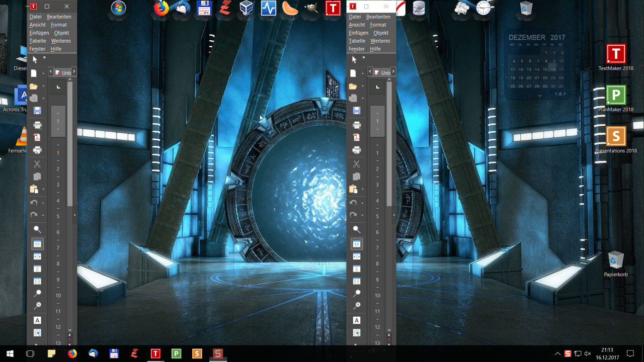Open Task View on the taskbar
Viewport: 644px width, 362px height.
(30, 353)
